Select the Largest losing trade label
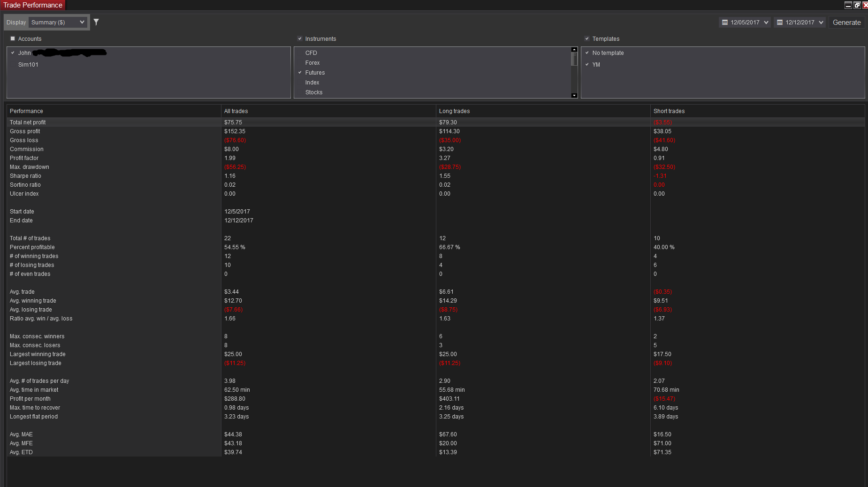The height and width of the screenshot is (487, 868). [36, 363]
